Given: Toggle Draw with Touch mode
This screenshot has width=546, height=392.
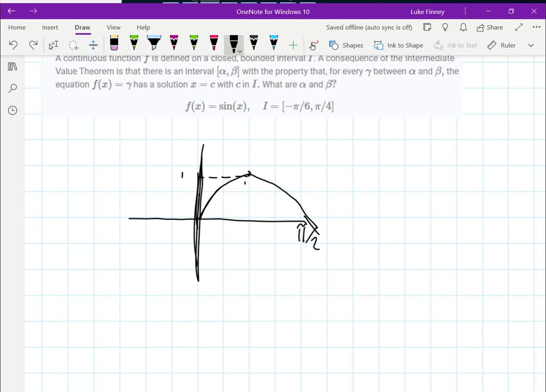Looking at the screenshot, I should [314, 45].
